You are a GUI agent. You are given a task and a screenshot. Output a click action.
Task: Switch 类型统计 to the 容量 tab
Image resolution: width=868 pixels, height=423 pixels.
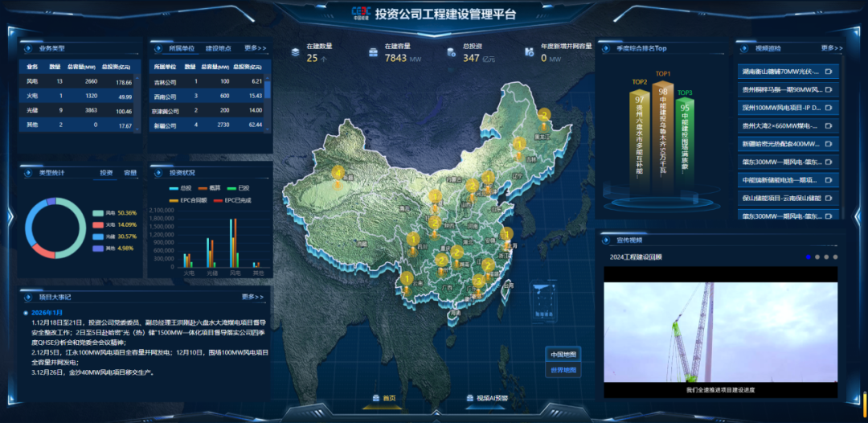[x=130, y=172]
